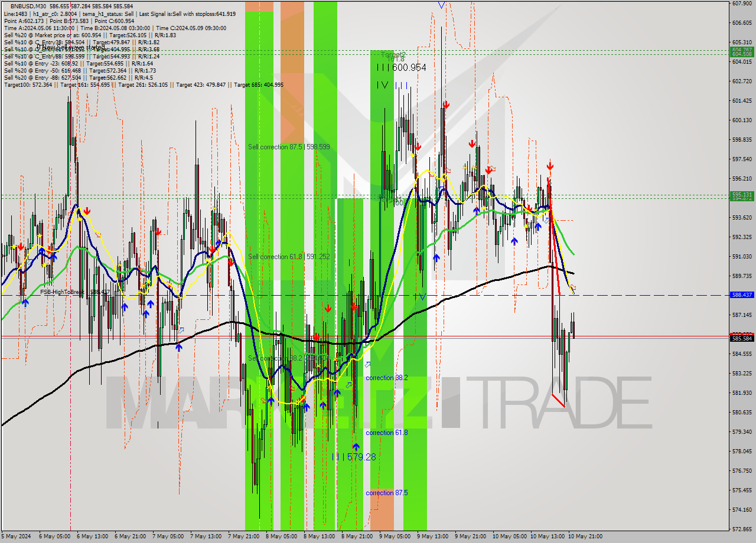Select the black 585.584 current price tag

click(x=742, y=338)
